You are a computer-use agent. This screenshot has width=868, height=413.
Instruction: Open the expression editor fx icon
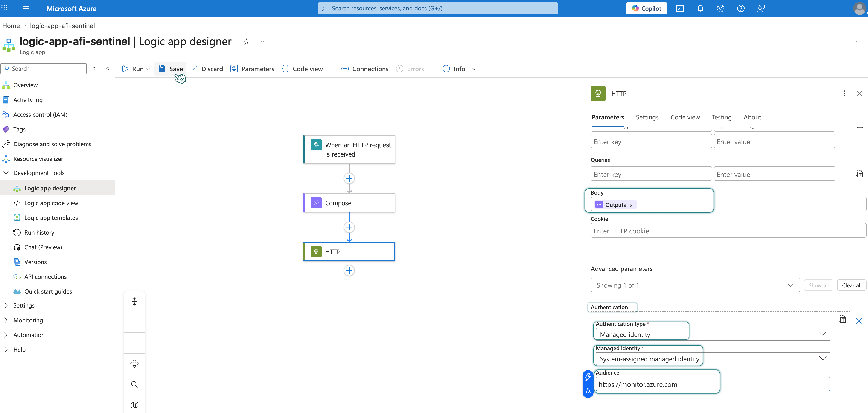click(588, 391)
